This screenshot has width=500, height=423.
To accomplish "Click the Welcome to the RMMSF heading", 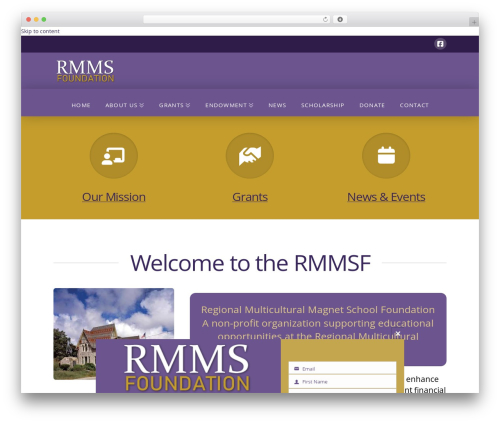I will pyautogui.click(x=250, y=263).
